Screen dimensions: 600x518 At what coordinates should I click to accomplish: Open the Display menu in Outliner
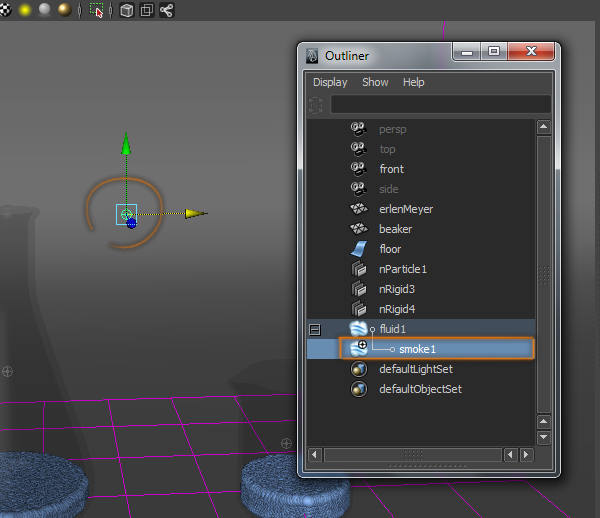tap(330, 82)
